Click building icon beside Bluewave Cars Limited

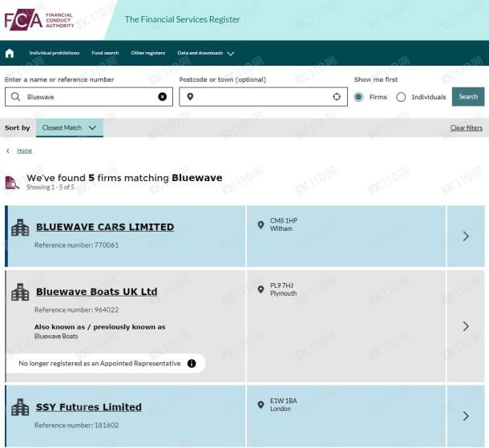coord(20,228)
